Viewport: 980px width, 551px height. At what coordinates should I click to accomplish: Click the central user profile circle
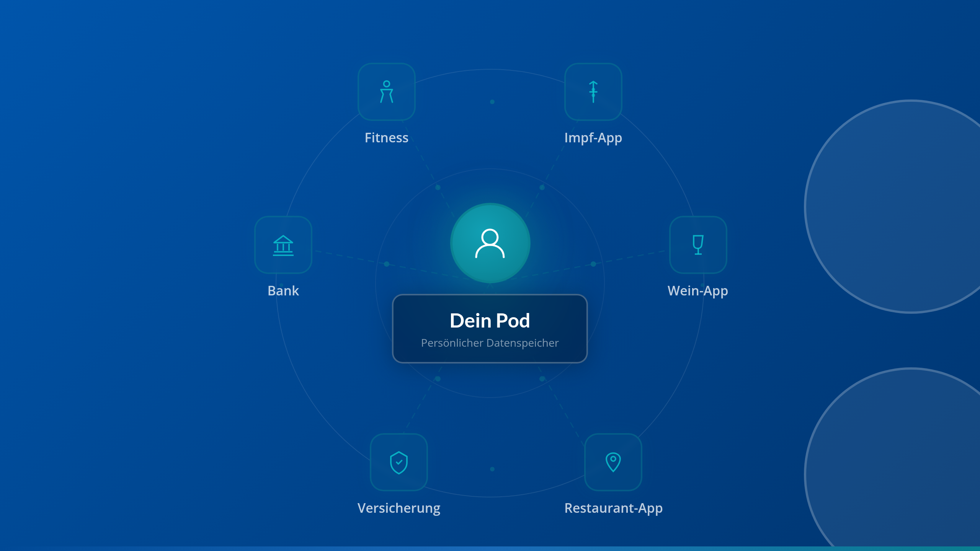coord(490,243)
